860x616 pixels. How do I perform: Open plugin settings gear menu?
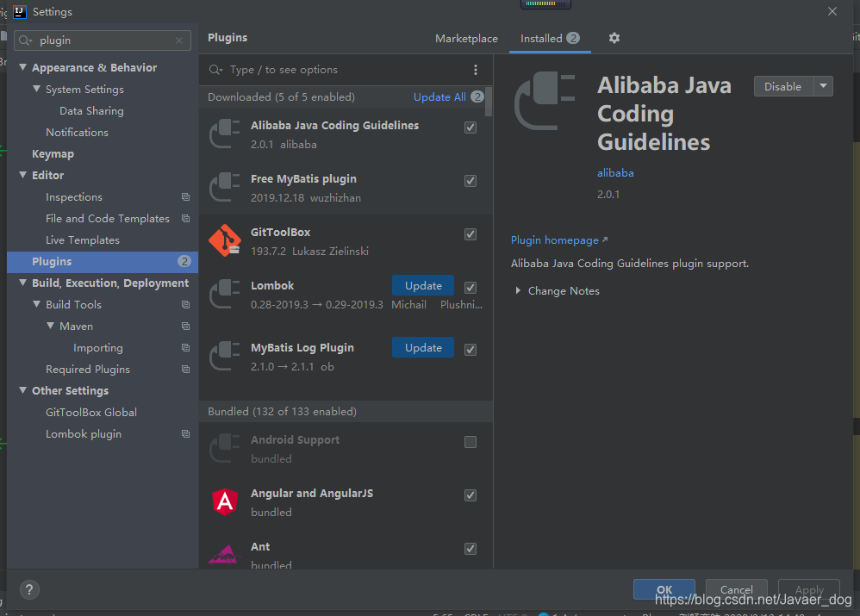point(614,38)
